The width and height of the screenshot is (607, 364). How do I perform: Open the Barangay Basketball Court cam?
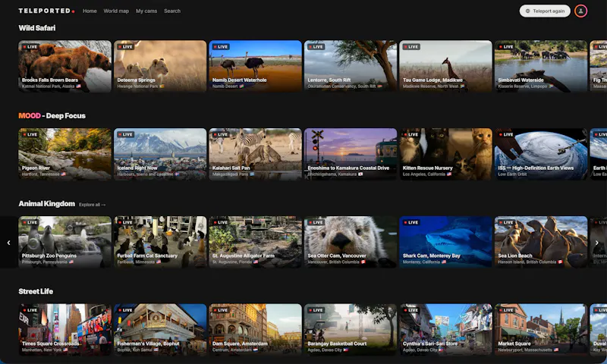pos(351,330)
